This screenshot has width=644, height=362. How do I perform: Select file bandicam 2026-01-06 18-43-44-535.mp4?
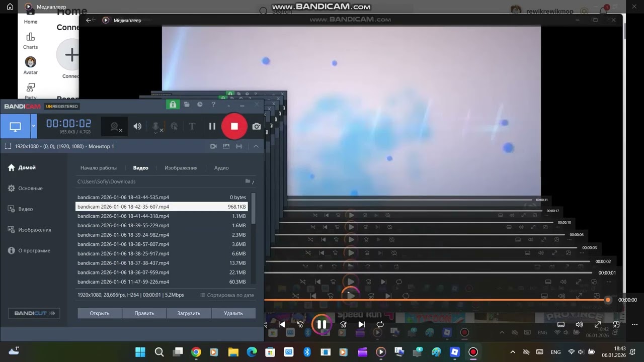pyautogui.click(x=162, y=197)
